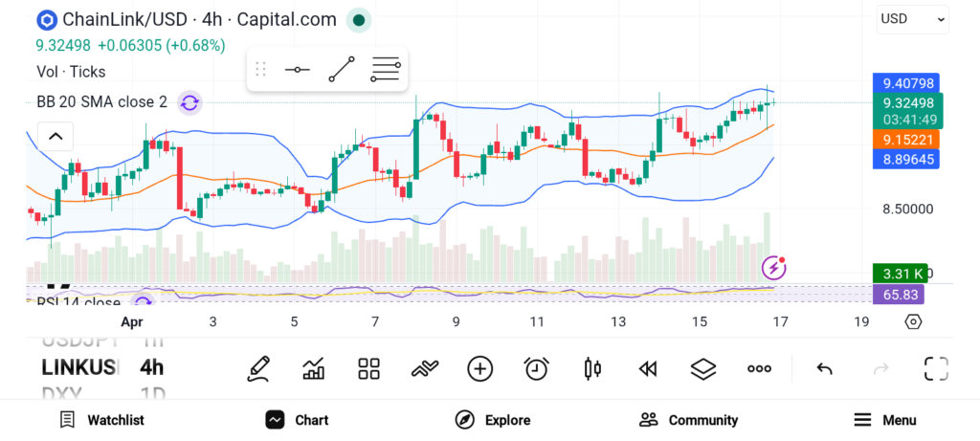This screenshot has width=980, height=441.
Task: Toggle the market status indicator dot
Action: point(358,19)
